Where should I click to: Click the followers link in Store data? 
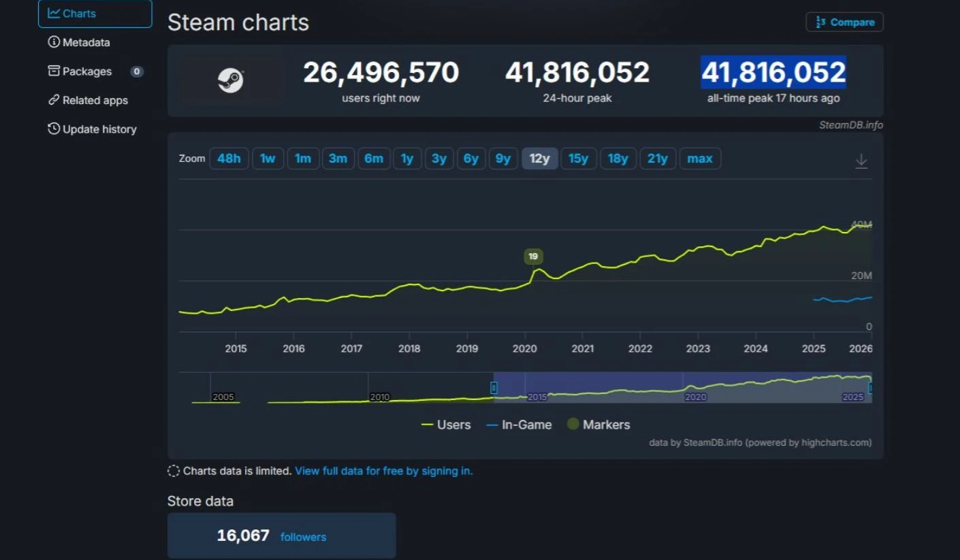(303, 537)
